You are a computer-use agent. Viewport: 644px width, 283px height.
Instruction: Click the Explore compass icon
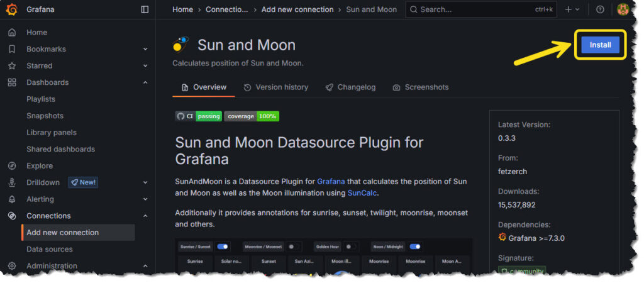coord(12,166)
